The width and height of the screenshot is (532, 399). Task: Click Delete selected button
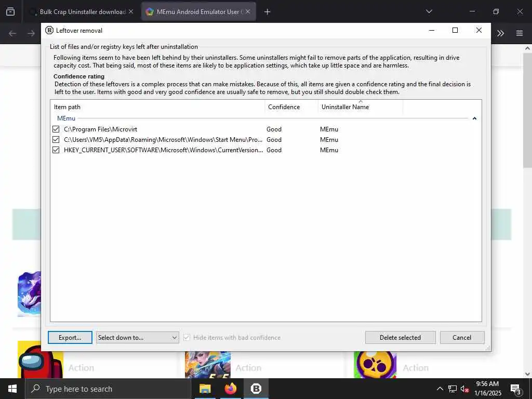[401, 338]
